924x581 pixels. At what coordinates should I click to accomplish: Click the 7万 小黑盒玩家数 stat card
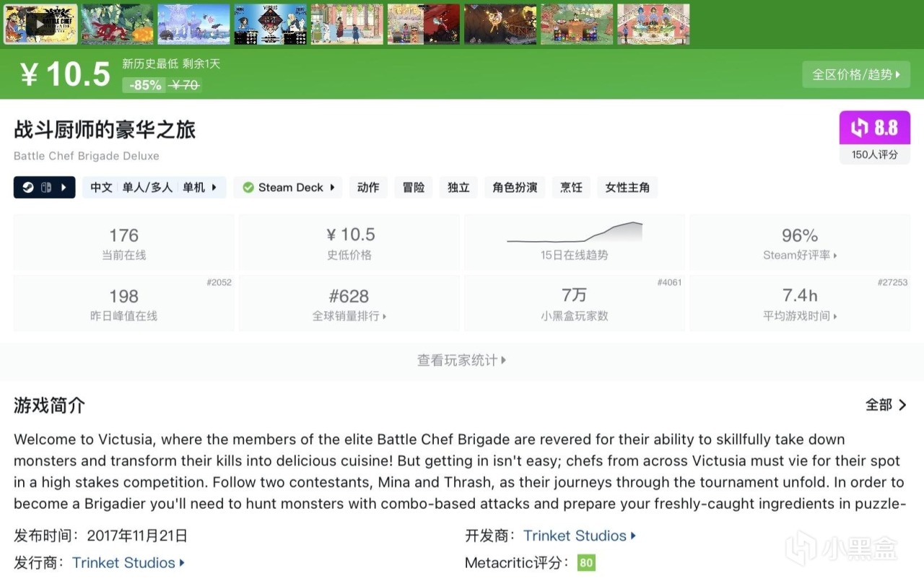(575, 303)
